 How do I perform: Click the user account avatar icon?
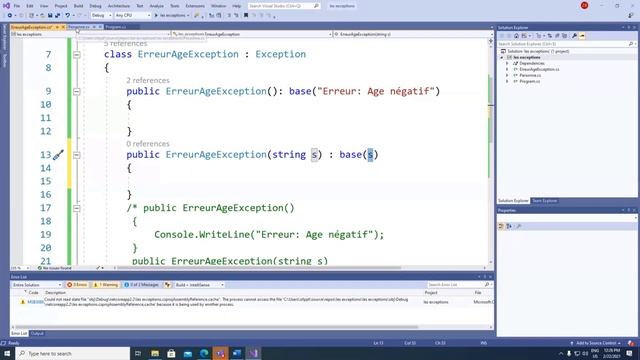click(x=584, y=5)
